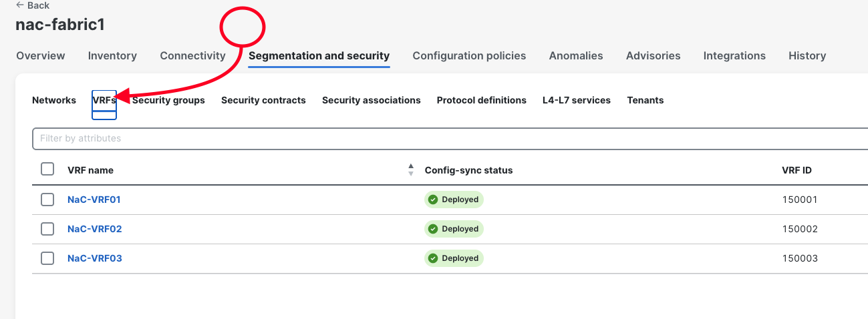Viewport: 868px width, 319px height.
Task: Click the VRF ID column header
Action: click(797, 170)
